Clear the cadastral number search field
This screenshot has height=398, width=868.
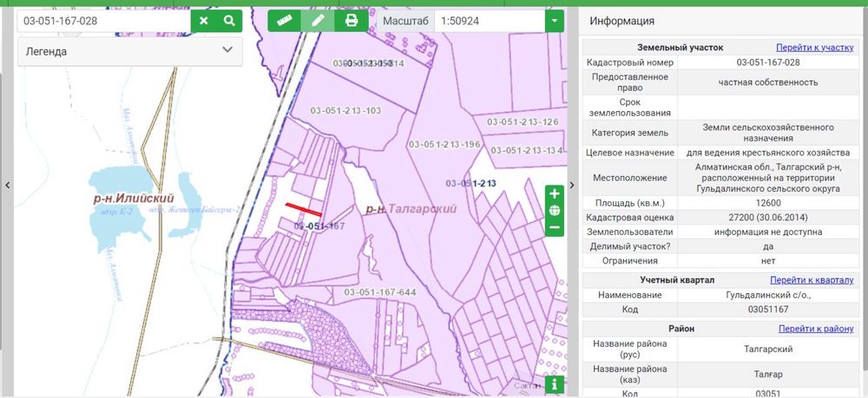click(x=204, y=21)
